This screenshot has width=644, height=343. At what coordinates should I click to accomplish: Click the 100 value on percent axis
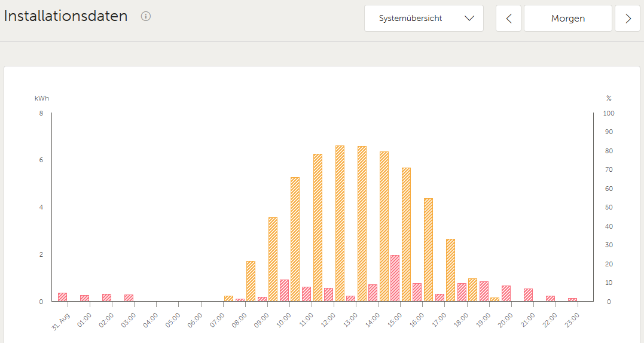pyautogui.click(x=609, y=113)
